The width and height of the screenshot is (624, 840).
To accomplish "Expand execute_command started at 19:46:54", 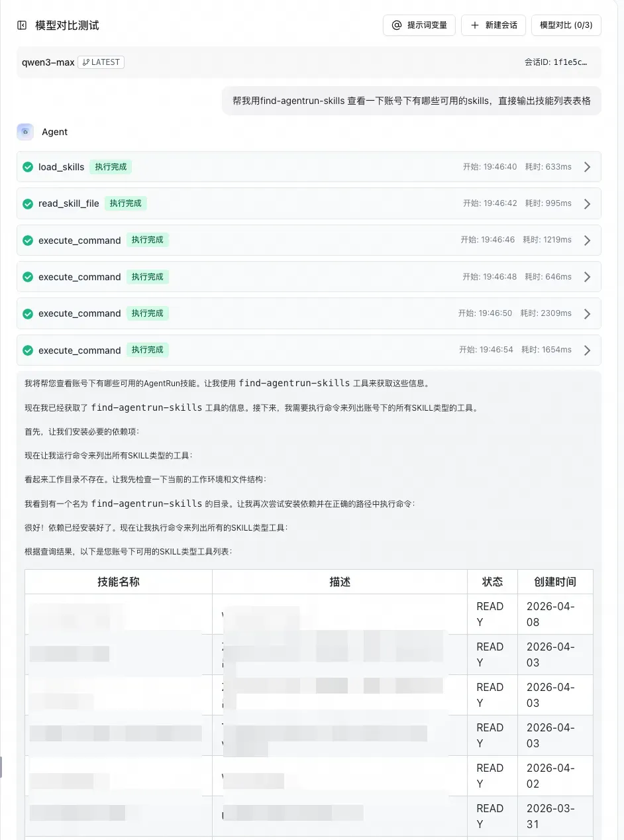I will pyautogui.click(x=587, y=350).
